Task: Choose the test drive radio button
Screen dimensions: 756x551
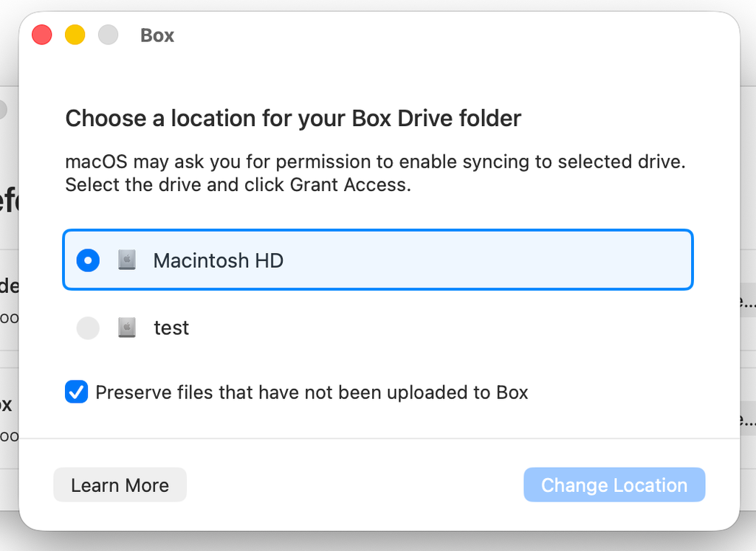Action: [88, 328]
